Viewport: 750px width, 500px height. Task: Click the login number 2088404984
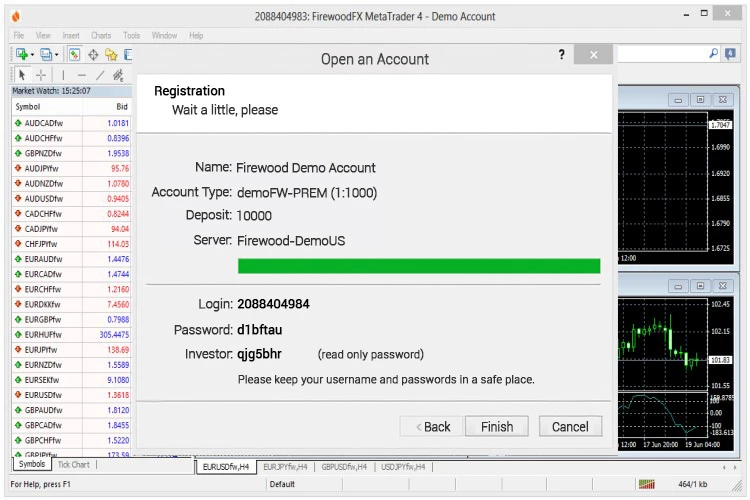[273, 304]
